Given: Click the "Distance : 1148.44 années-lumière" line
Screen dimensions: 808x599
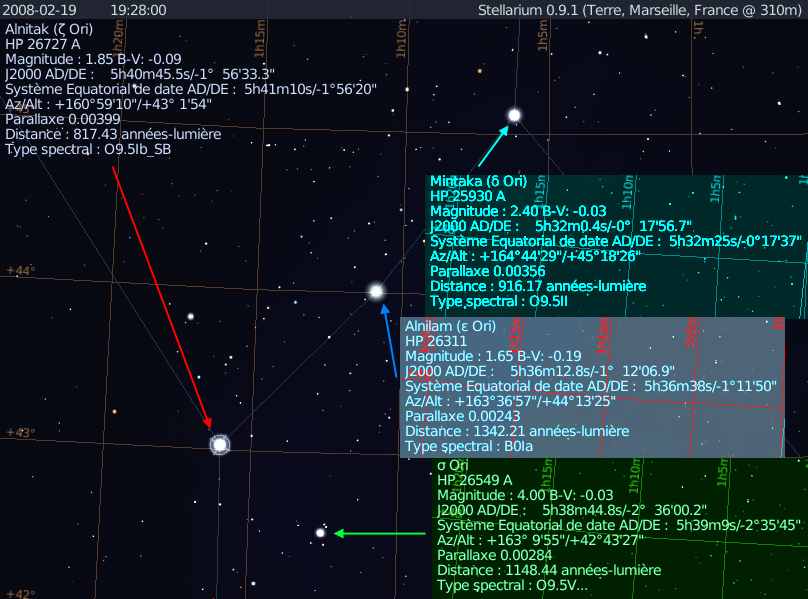Looking at the screenshot, I should click(x=549, y=570).
